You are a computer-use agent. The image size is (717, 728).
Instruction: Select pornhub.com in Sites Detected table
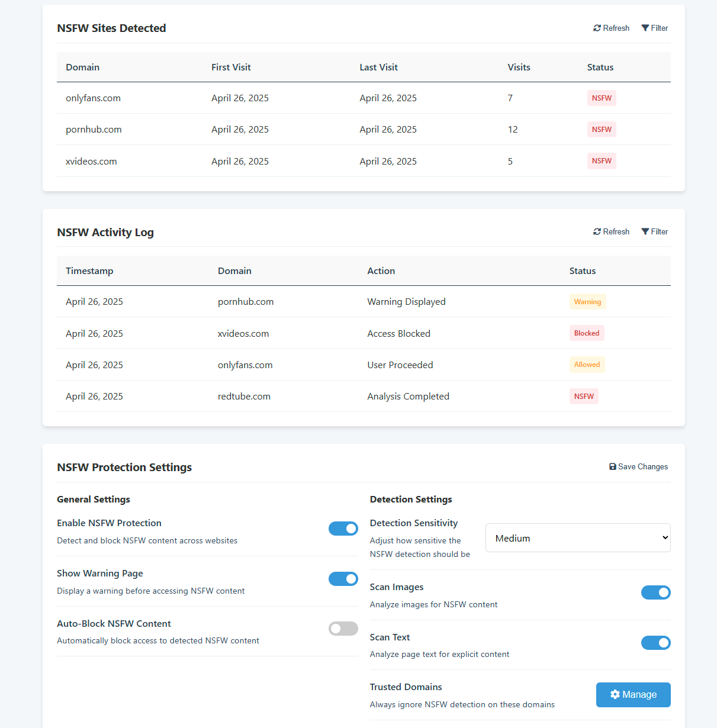(94, 130)
